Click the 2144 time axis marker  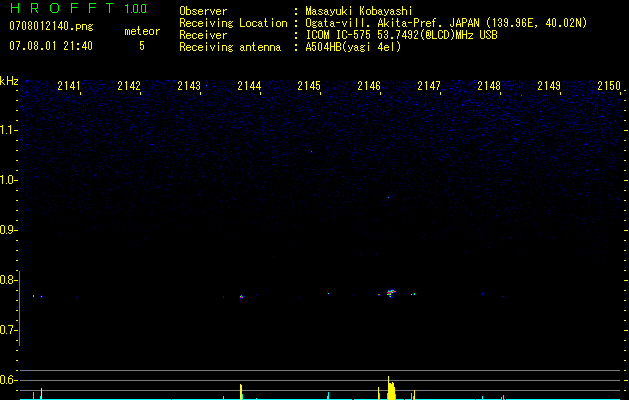(249, 86)
